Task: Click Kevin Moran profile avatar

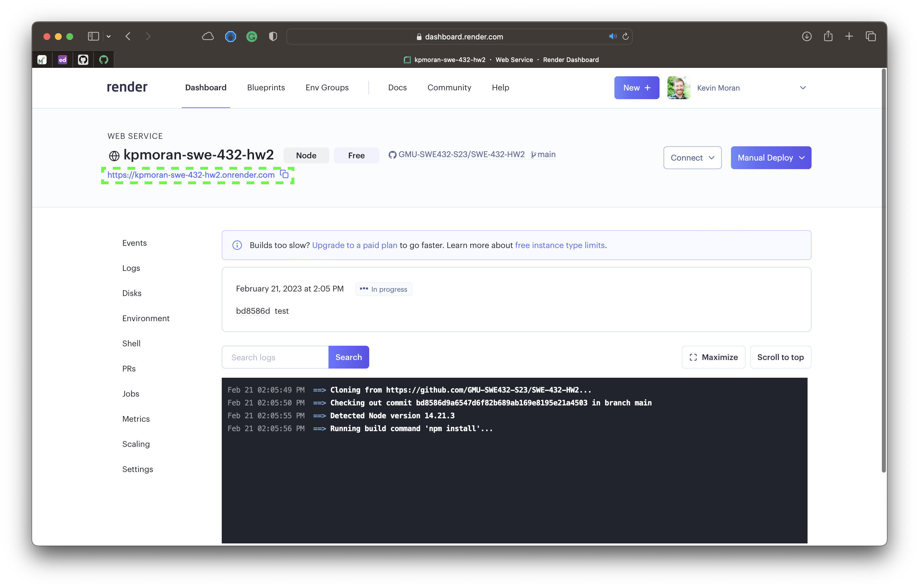Action: tap(678, 88)
